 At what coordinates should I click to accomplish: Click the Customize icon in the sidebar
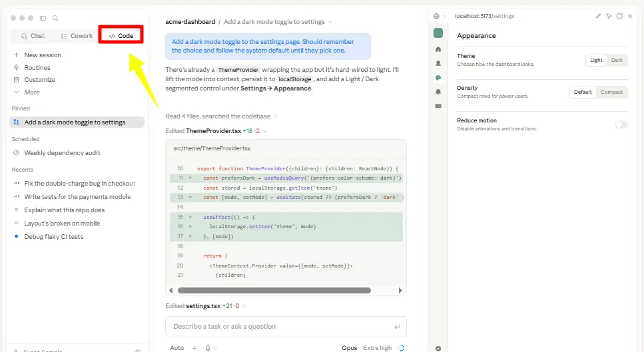(17, 80)
